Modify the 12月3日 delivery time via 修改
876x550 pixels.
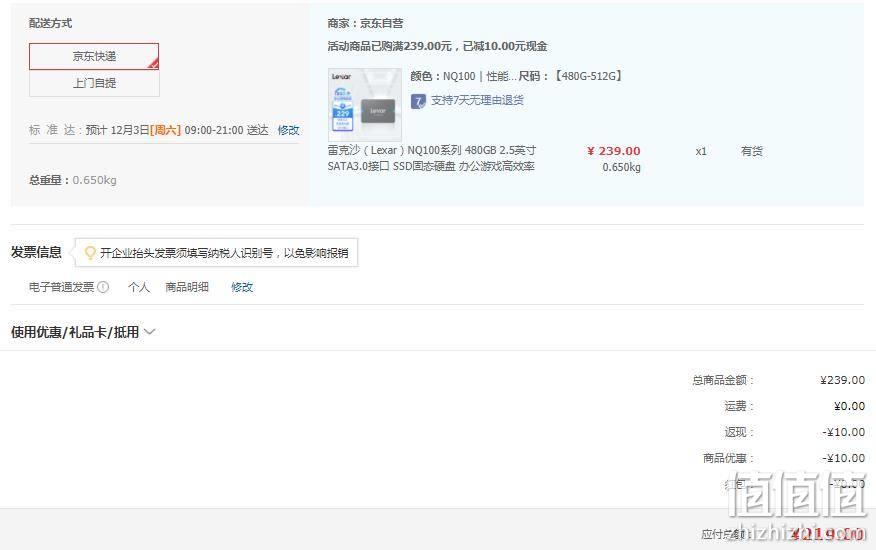click(288, 130)
